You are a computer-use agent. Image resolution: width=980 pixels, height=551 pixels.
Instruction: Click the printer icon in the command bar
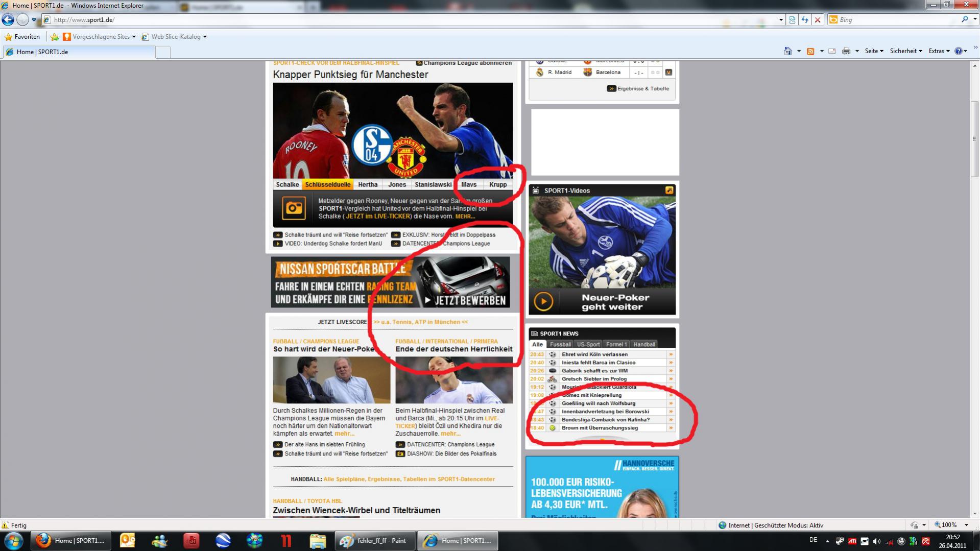(846, 51)
